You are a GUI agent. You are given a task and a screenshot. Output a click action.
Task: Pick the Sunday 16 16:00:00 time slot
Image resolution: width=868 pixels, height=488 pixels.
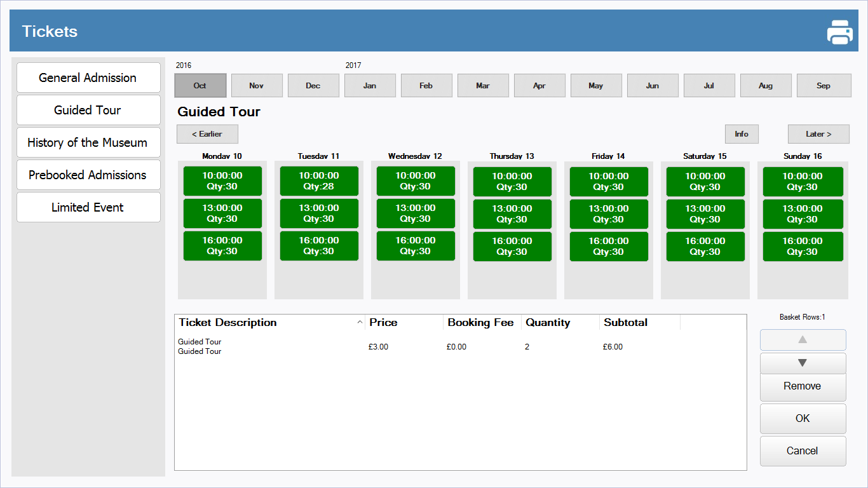coord(803,247)
